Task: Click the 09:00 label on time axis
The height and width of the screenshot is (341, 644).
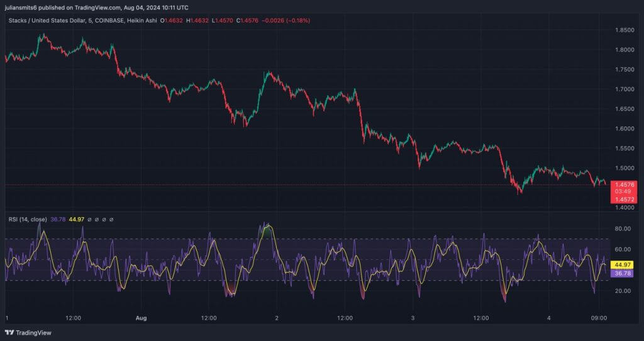Action: coord(599,318)
